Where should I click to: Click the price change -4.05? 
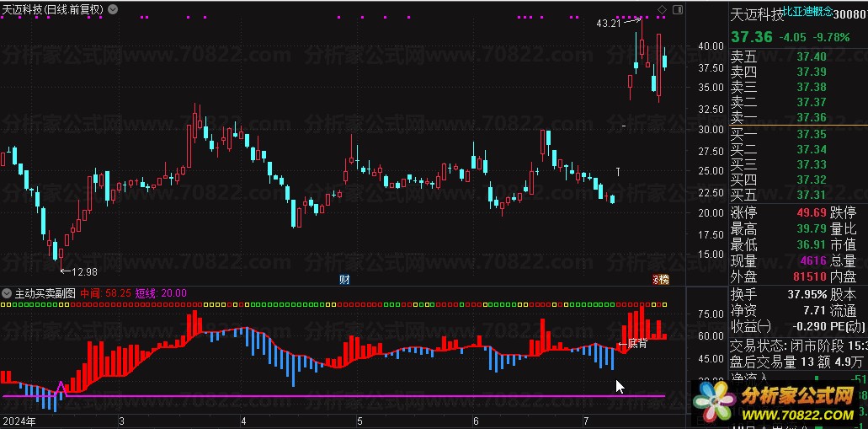(x=792, y=38)
